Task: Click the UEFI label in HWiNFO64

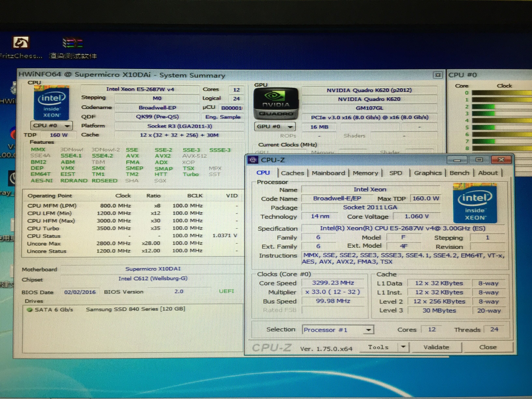Action: 226,291
